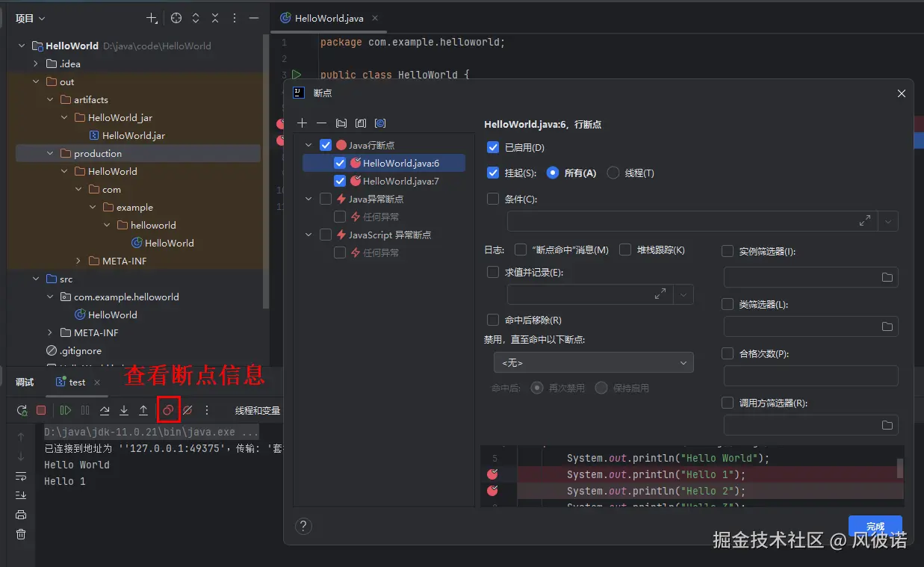This screenshot has width=924, height=567.
Task: Click the 合格次数 input field
Action: pos(810,376)
